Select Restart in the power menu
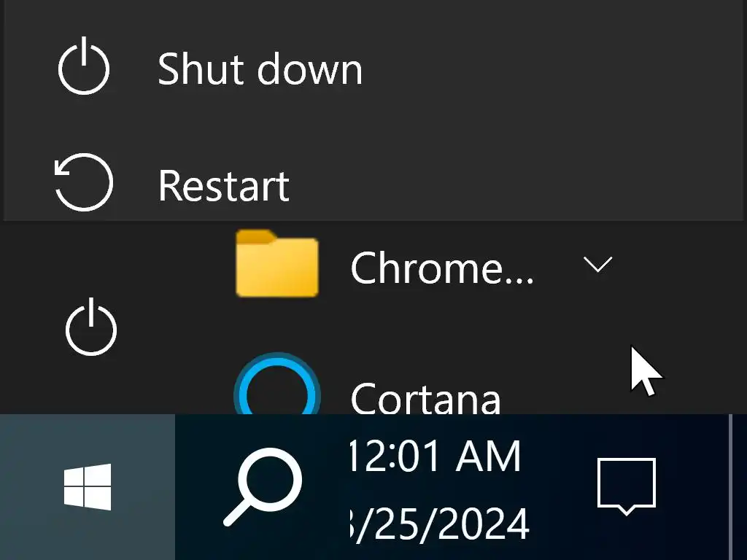Screen dimensions: 747x560 coord(223,185)
